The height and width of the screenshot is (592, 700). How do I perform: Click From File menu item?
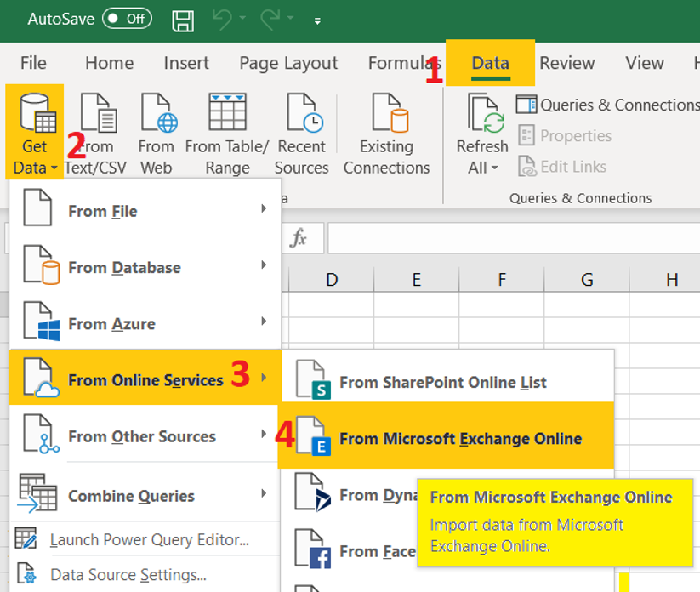click(145, 209)
